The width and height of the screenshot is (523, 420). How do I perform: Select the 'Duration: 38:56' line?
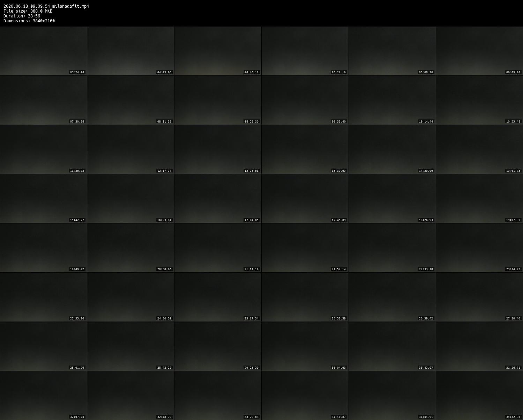(x=22, y=16)
